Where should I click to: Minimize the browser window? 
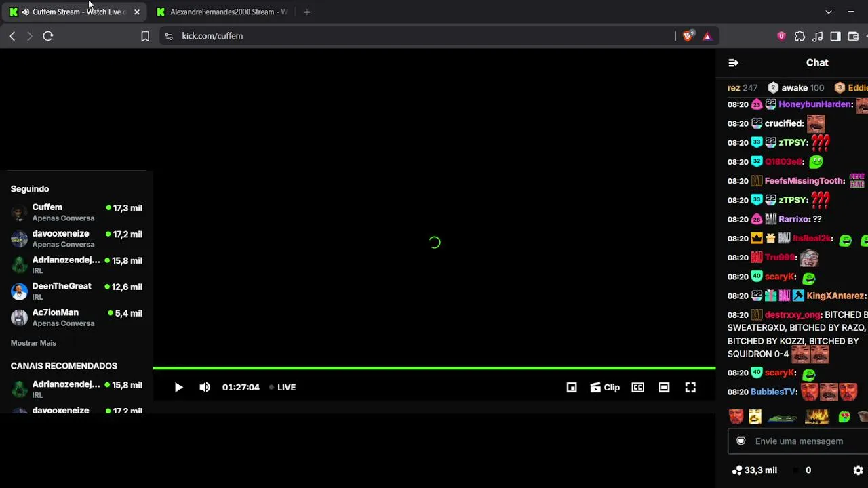(851, 12)
